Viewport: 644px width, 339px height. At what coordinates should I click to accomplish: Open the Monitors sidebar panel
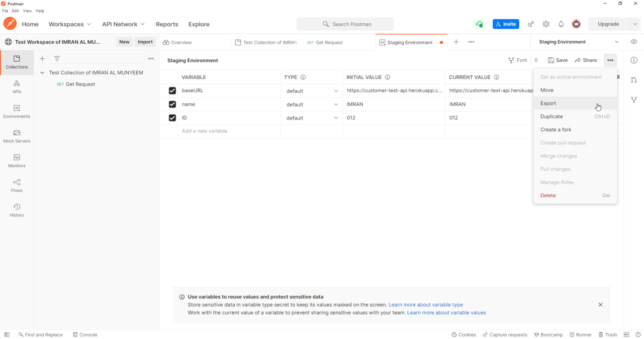coord(17,161)
